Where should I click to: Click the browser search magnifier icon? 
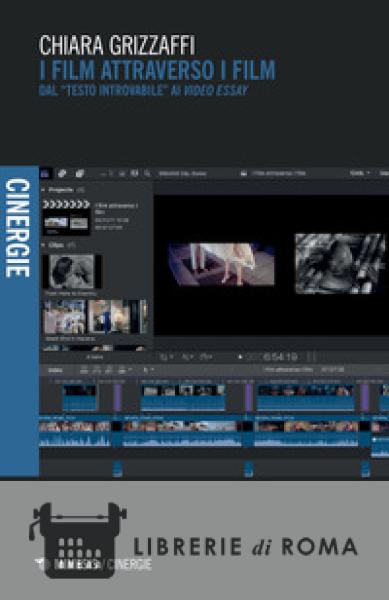pyautogui.click(x=147, y=173)
